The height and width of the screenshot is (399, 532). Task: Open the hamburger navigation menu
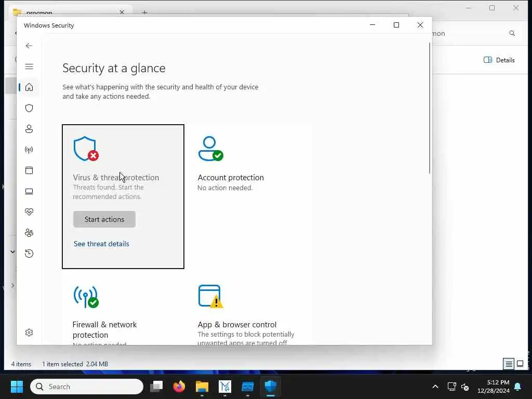(29, 66)
